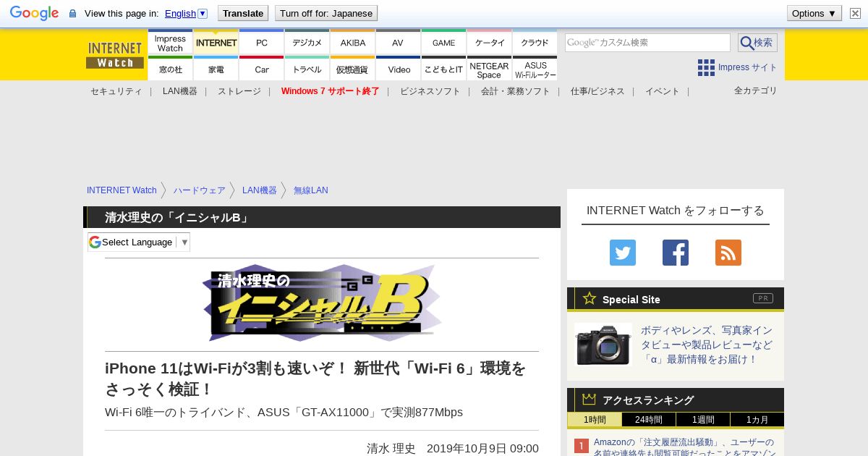Open the AKIBA nav tab
Screen dimensions: 868x456
coord(353,43)
